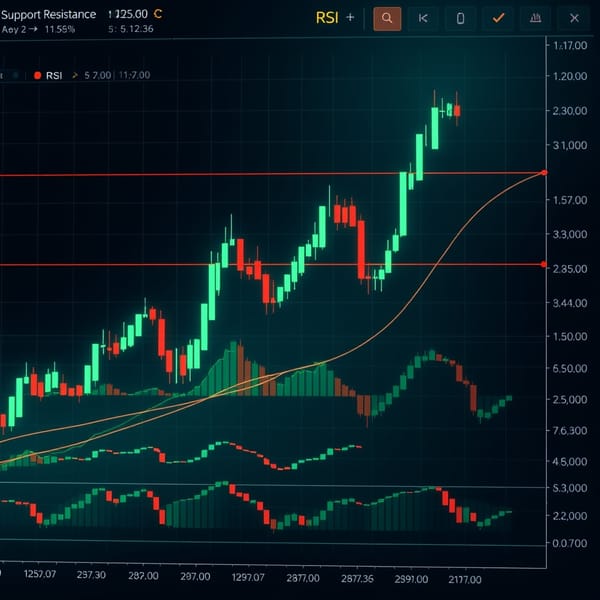The height and width of the screenshot is (600, 600).
Task: Click the Support Resistance title
Action: [x=48, y=15]
